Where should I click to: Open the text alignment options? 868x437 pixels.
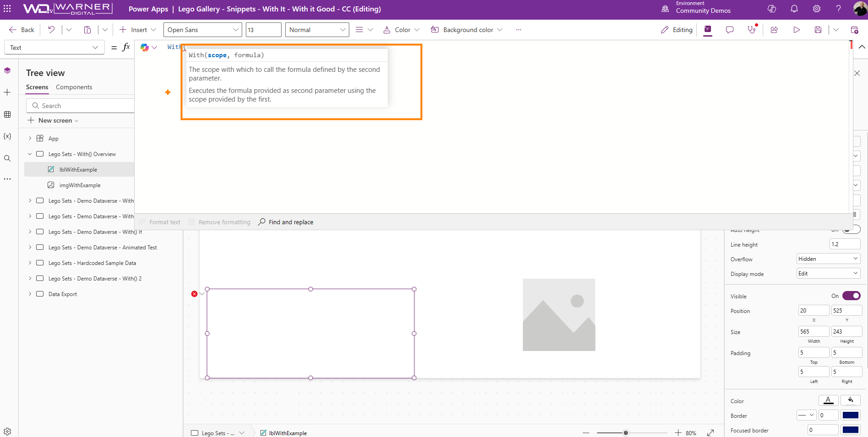point(364,30)
